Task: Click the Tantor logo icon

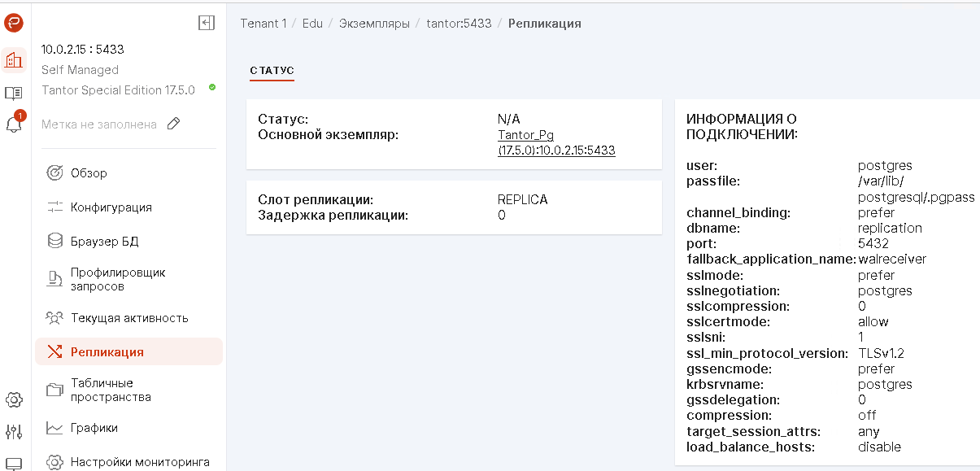Action: [14, 23]
